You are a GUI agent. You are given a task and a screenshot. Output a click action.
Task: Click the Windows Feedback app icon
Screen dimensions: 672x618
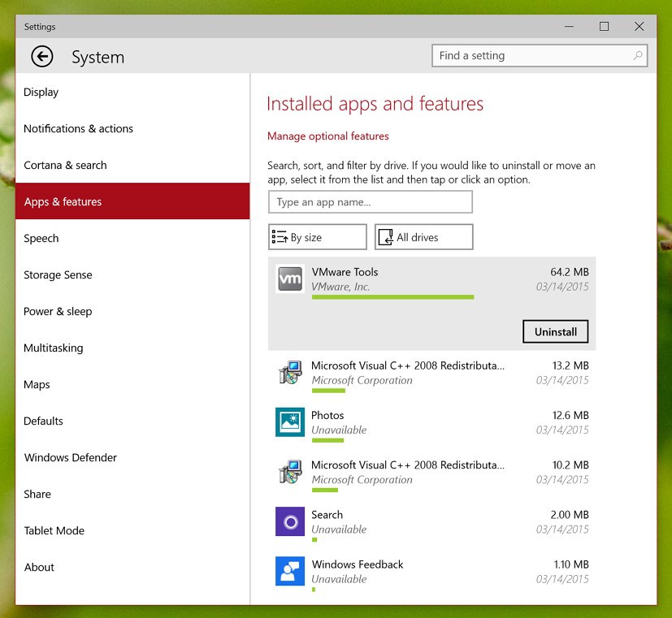click(x=290, y=571)
